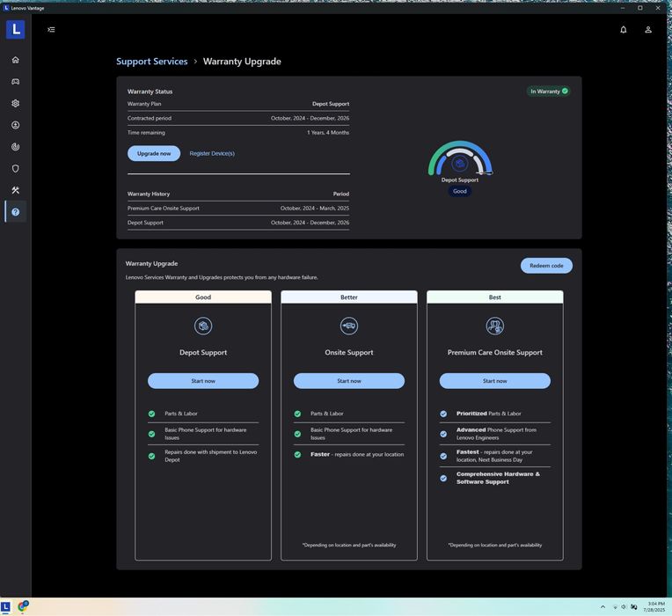Start now for Depot Support plan
Screen dimensions: 672x616
point(203,381)
